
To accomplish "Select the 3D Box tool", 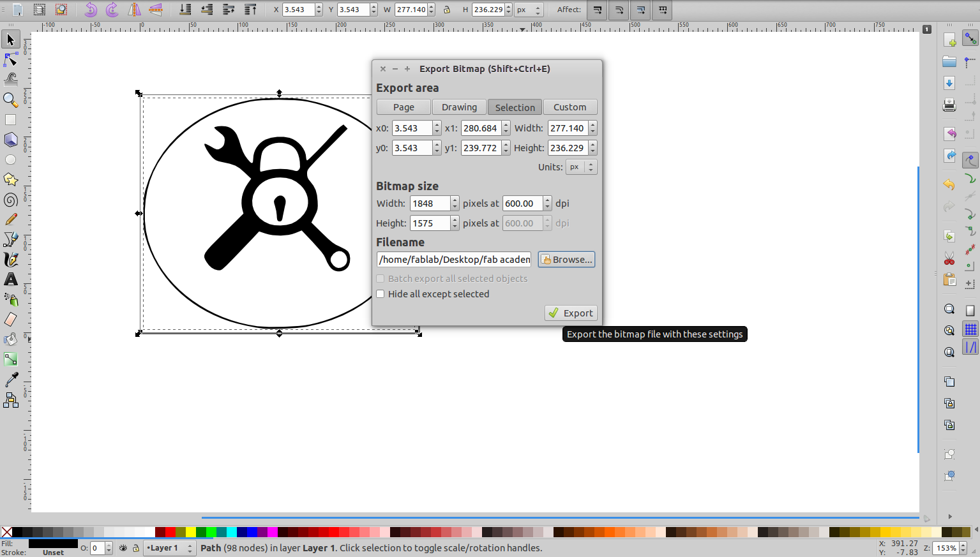I will tap(10, 140).
